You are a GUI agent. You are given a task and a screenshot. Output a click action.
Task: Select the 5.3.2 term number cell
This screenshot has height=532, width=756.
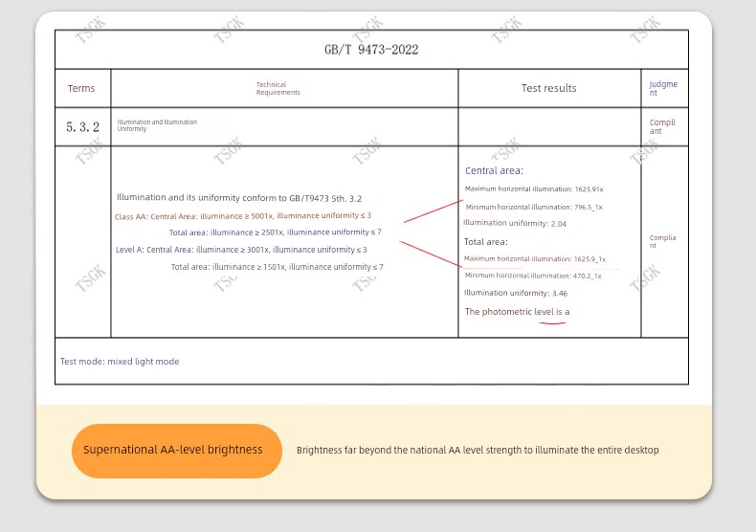[x=82, y=126]
